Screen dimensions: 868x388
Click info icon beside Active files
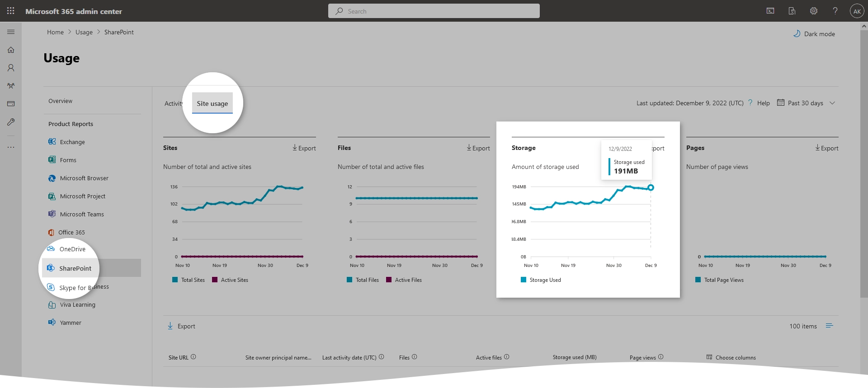[x=507, y=357]
